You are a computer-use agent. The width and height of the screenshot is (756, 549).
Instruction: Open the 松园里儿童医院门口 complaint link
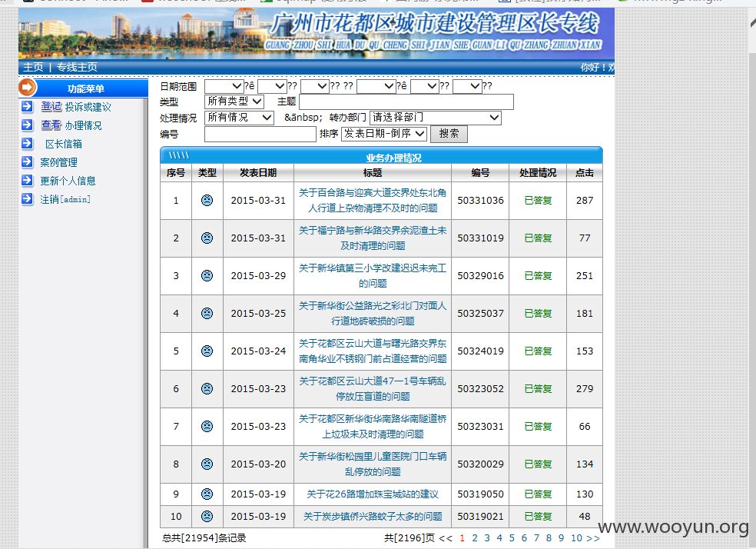click(x=373, y=464)
